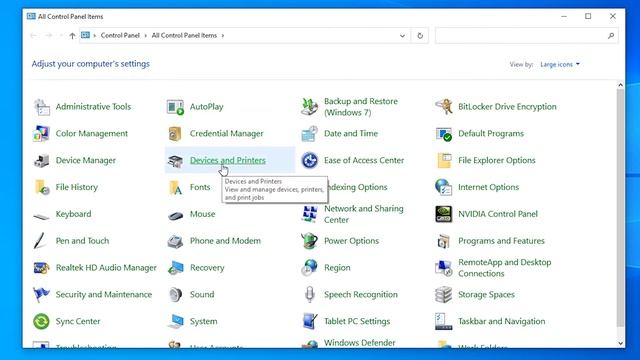Click the Region globe icon
640x360 pixels.
[310, 268]
